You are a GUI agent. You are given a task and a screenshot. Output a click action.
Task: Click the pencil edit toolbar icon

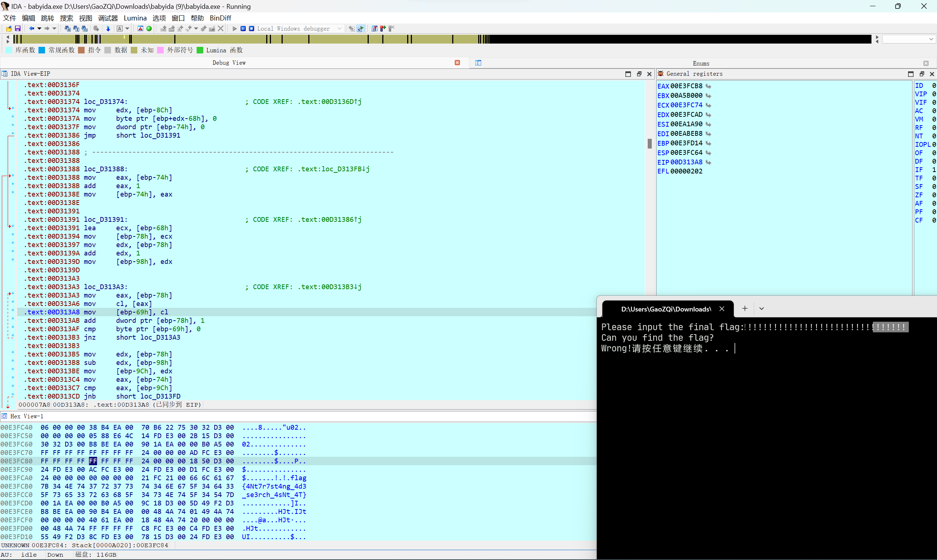212,29
